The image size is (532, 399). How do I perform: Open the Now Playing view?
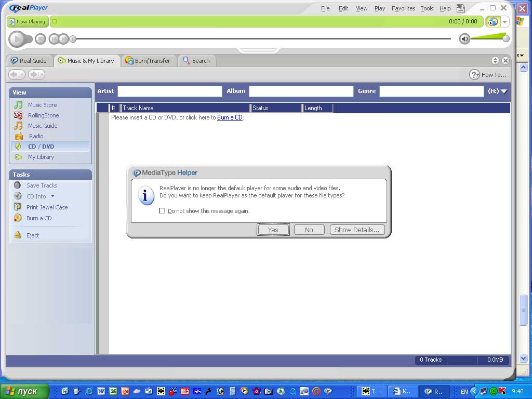28,22
